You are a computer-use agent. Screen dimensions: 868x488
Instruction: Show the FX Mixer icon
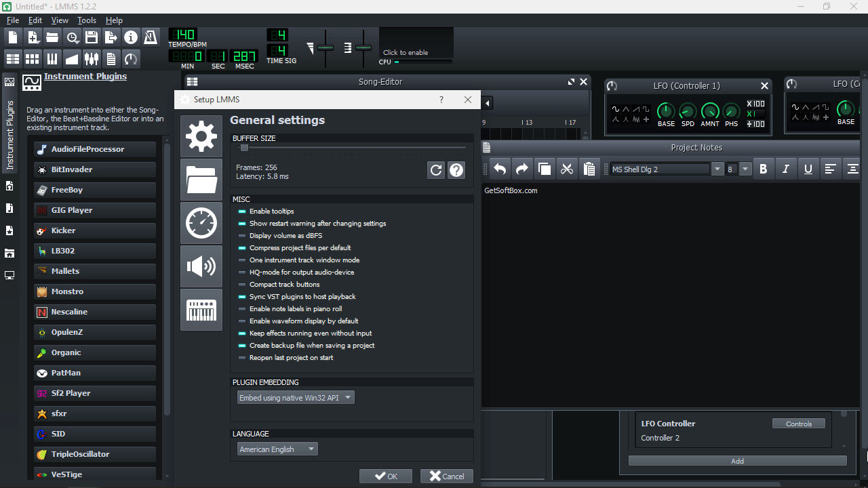92,58
